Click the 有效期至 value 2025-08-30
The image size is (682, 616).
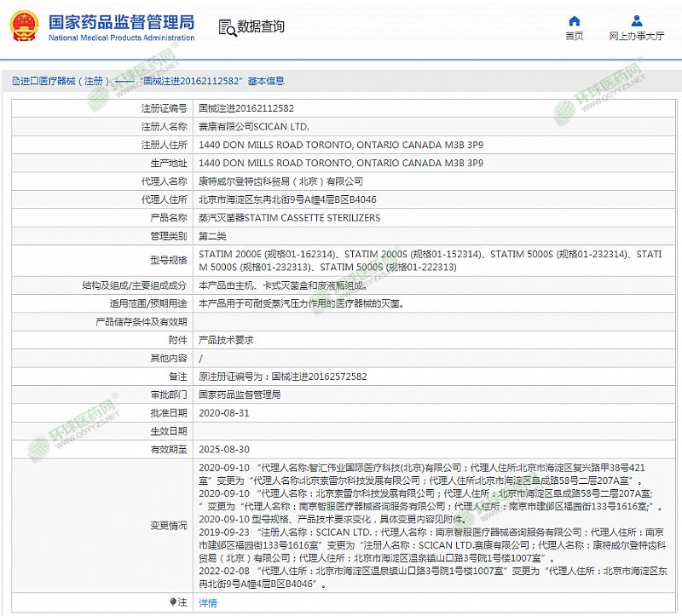223,449
